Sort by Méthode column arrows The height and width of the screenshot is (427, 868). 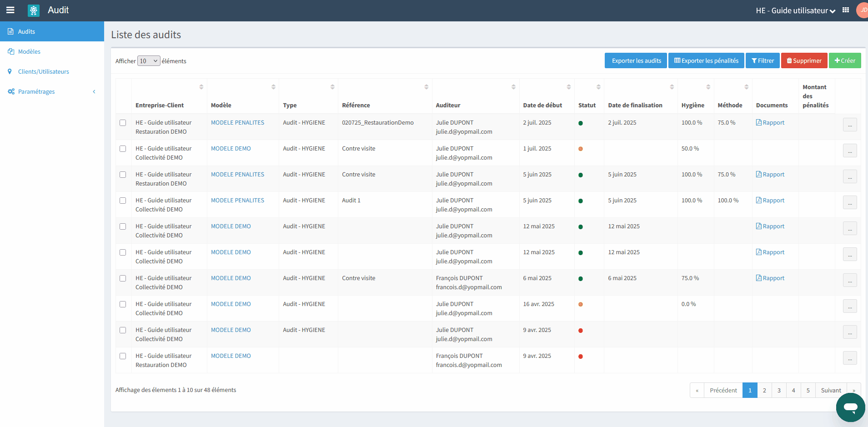click(746, 87)
